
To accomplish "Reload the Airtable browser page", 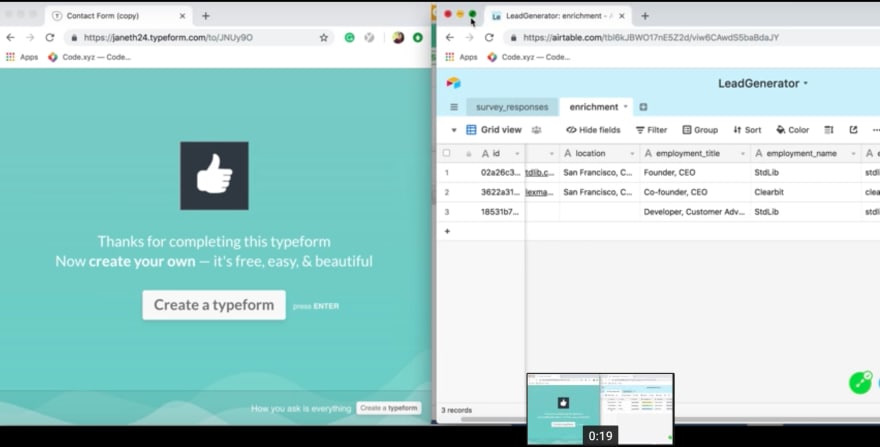I will pos(489,38).
